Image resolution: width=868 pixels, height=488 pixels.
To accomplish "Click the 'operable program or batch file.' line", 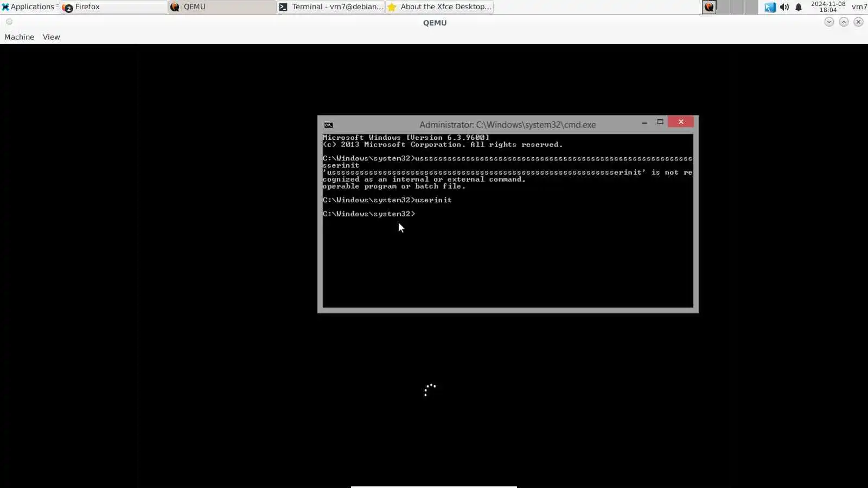I will click(394, 187).
